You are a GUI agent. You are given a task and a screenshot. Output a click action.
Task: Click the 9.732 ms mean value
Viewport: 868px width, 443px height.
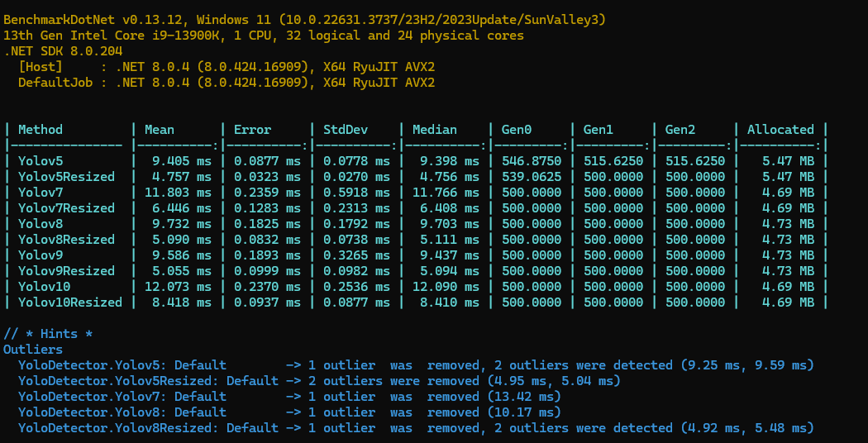coord(182,224)
